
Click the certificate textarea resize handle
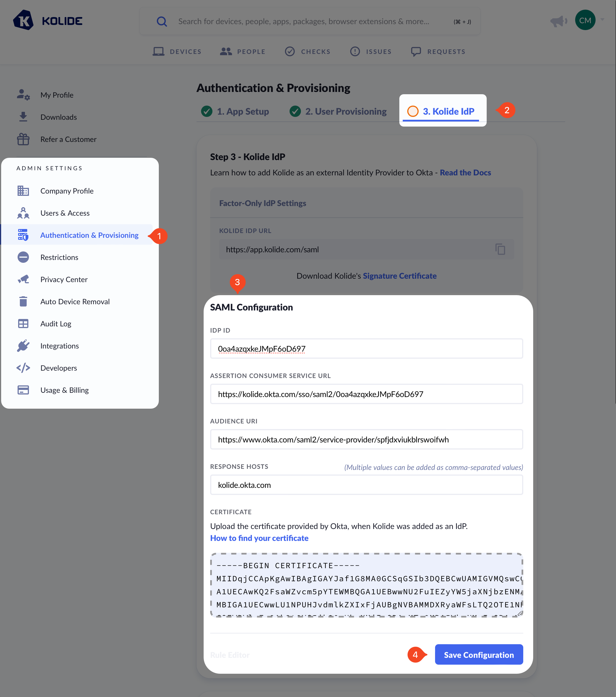(519, 614)
